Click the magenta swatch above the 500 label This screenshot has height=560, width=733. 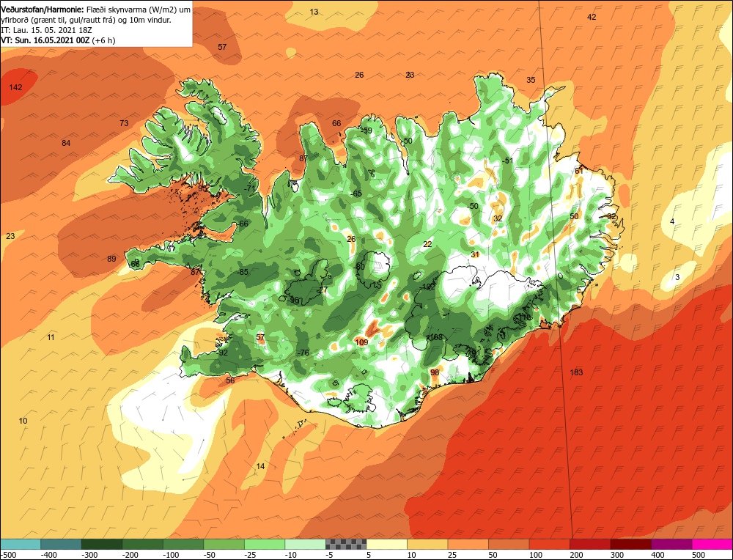712,544
